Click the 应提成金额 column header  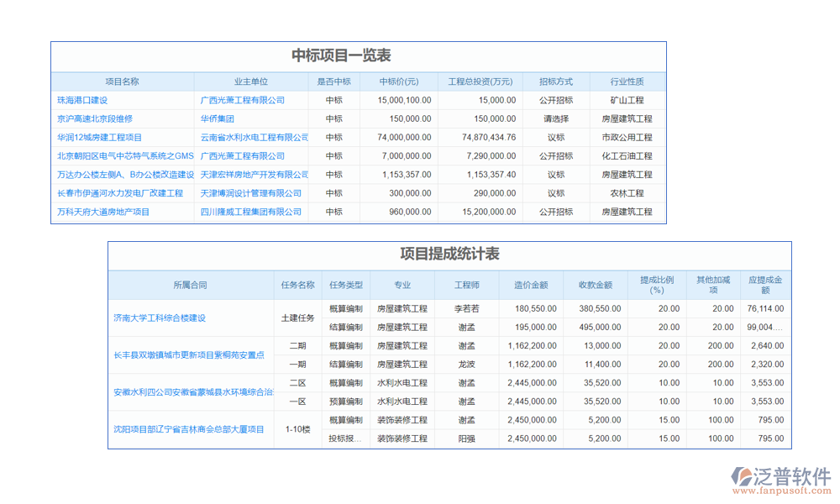pos(765,285)
